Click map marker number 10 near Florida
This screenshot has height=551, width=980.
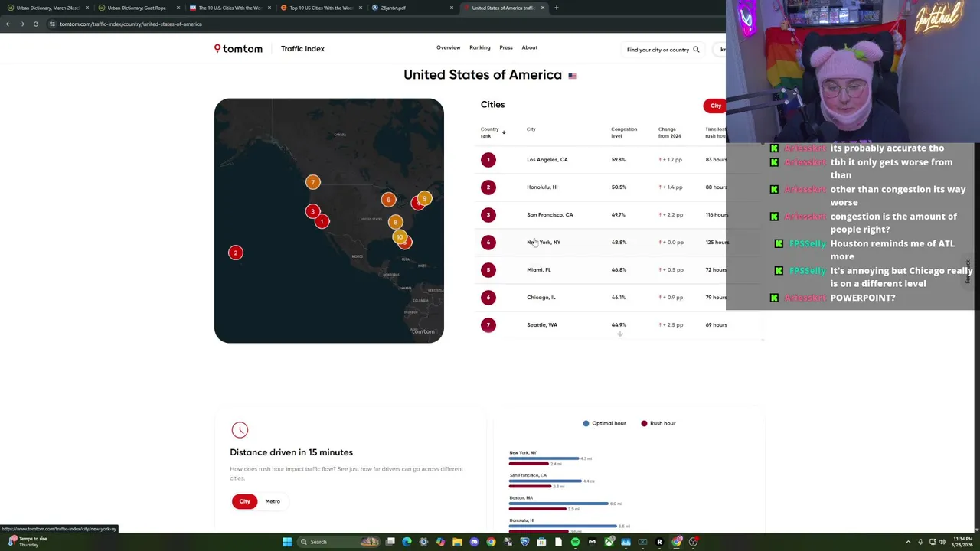[400, 237]
